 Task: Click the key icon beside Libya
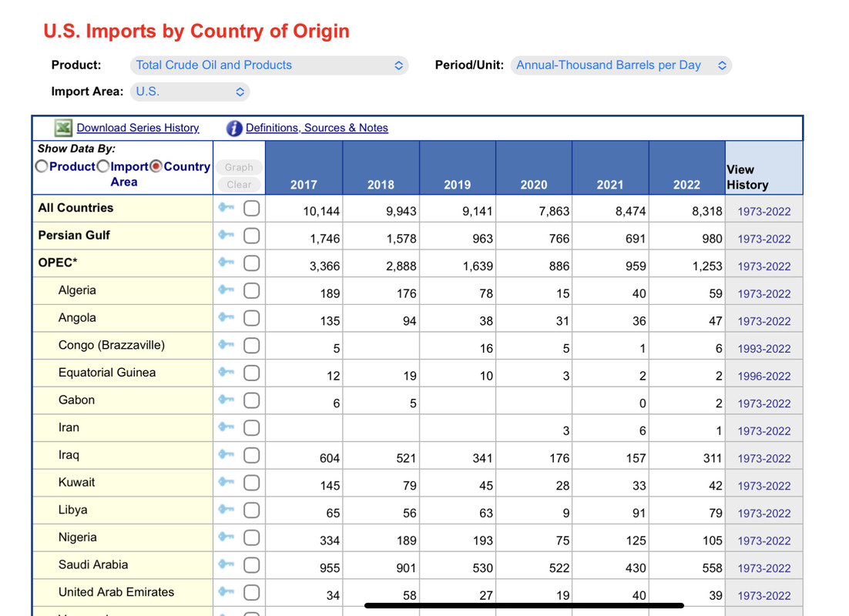tap(227, 509)
